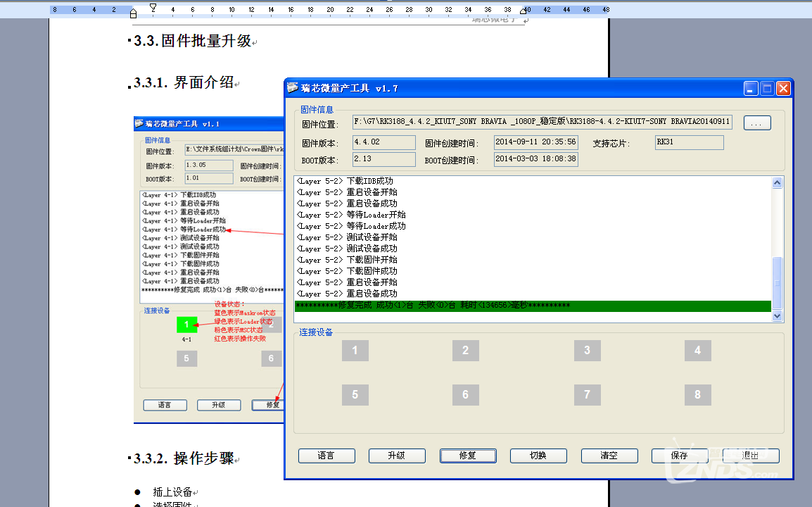
Task: Click the 升级 upgrade button
Action: click(397, 456)
